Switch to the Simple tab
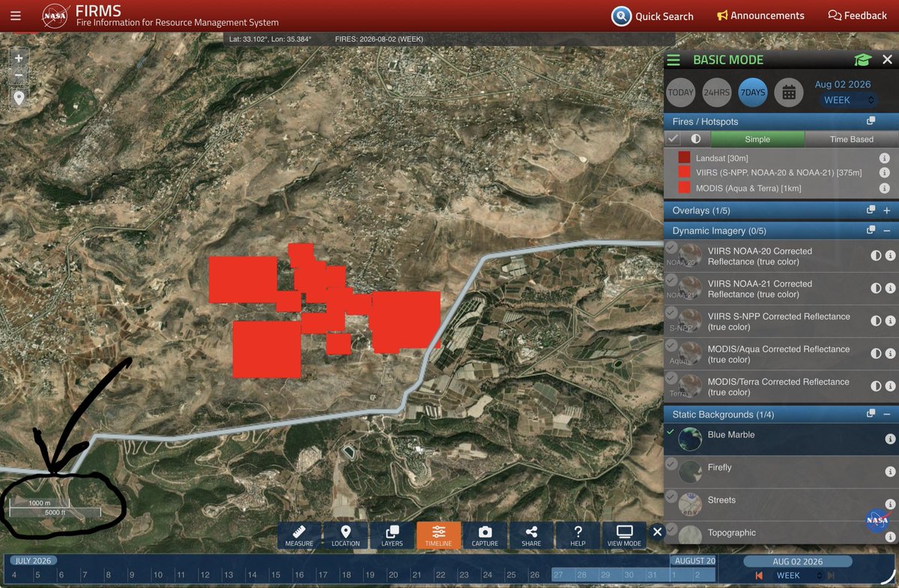 click(x=757, y=139)
